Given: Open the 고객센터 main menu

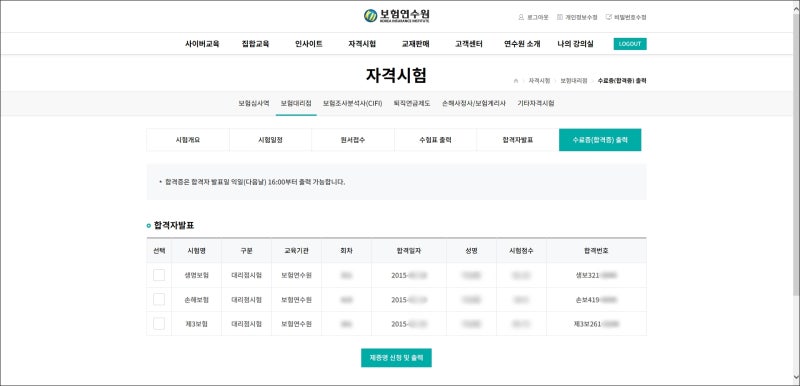Looking at the screenshot, I should point(468,44).
